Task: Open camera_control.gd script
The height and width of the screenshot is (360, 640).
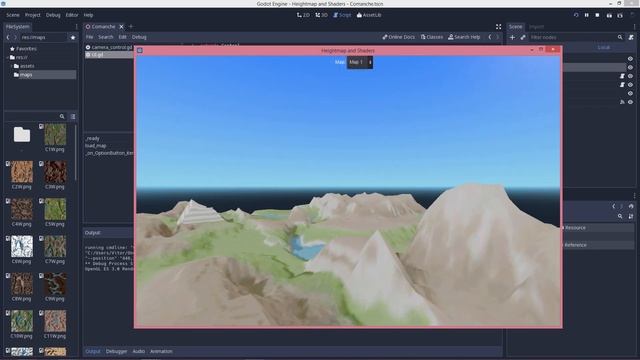Action: pos(109,47)
